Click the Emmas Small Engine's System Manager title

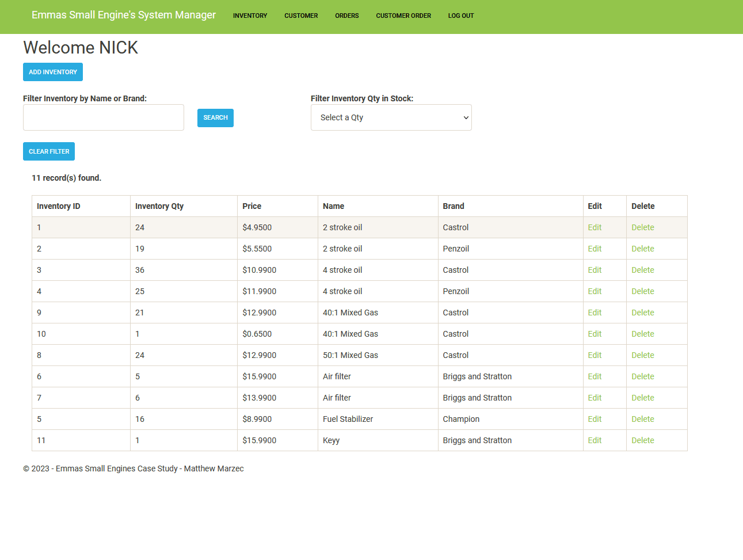(124, 15)
